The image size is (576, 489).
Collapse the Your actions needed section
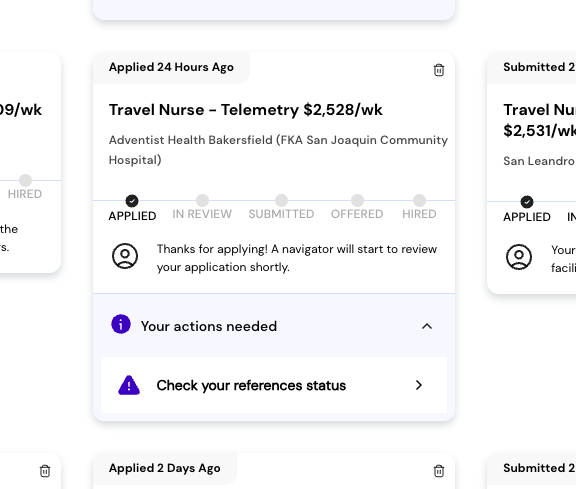(x=427, y=326)
